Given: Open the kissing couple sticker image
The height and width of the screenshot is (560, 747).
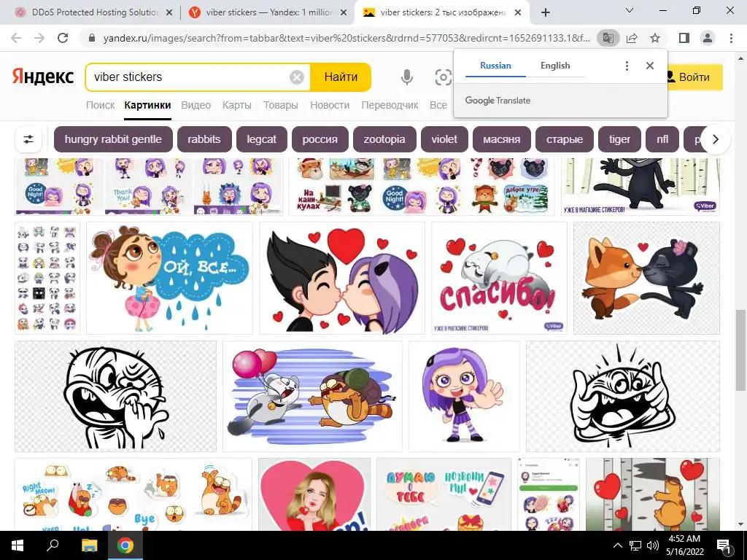Looking at the screenshot, I should (342, 278).
